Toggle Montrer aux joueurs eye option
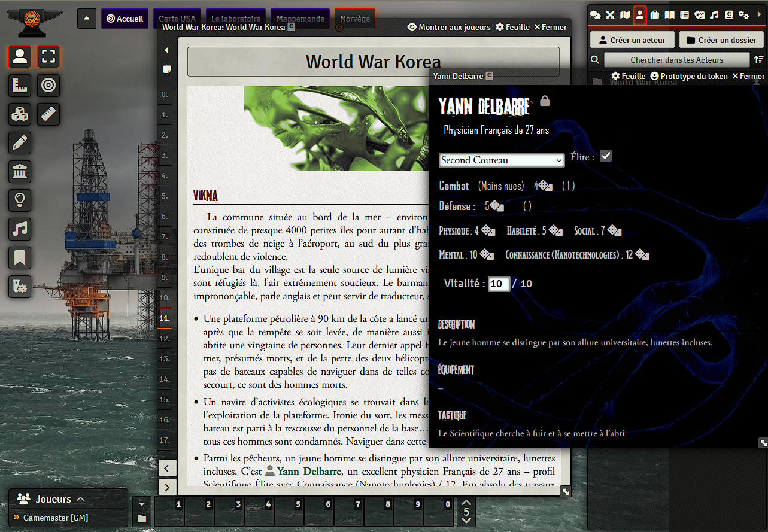Viewport: 768px width, 532px height. coord(448,28)
